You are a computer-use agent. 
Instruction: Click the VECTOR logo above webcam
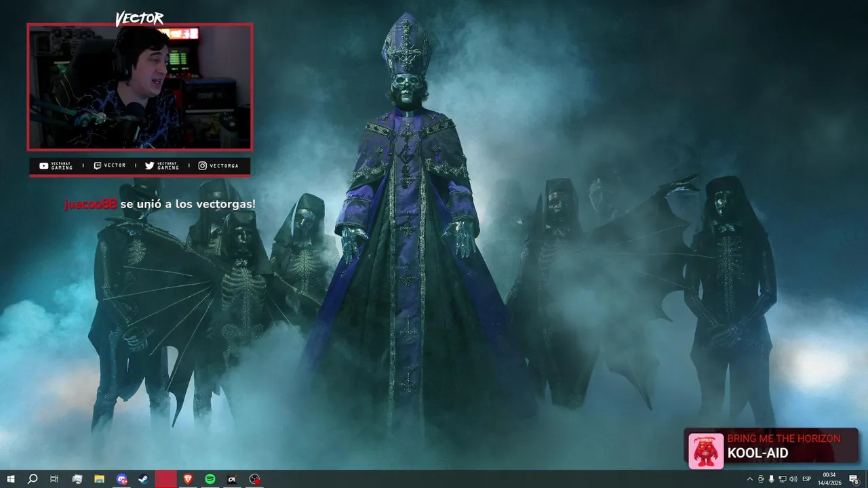[139, 18]
